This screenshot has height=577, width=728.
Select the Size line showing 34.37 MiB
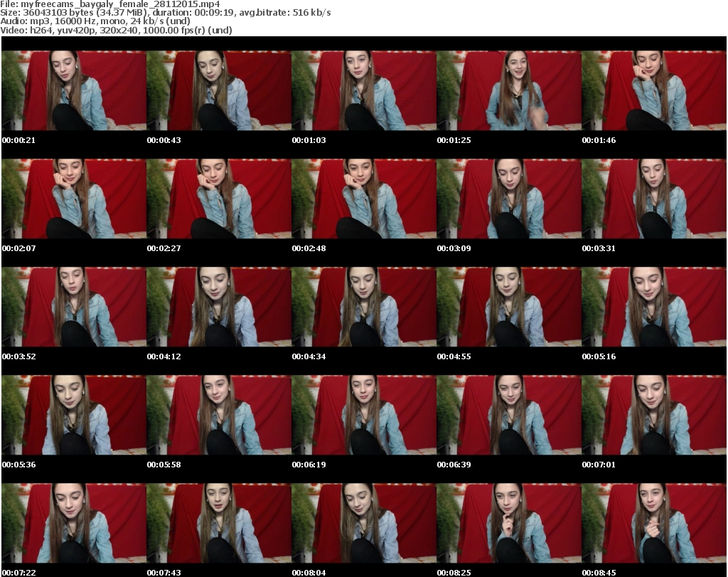coord(165,13)
